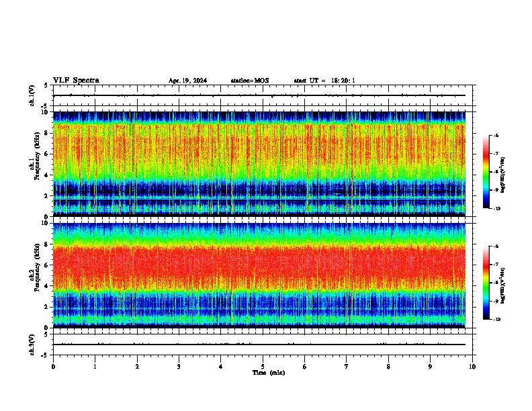
Task: Click the "station=MOS" header label
Action: coord(250,81)
